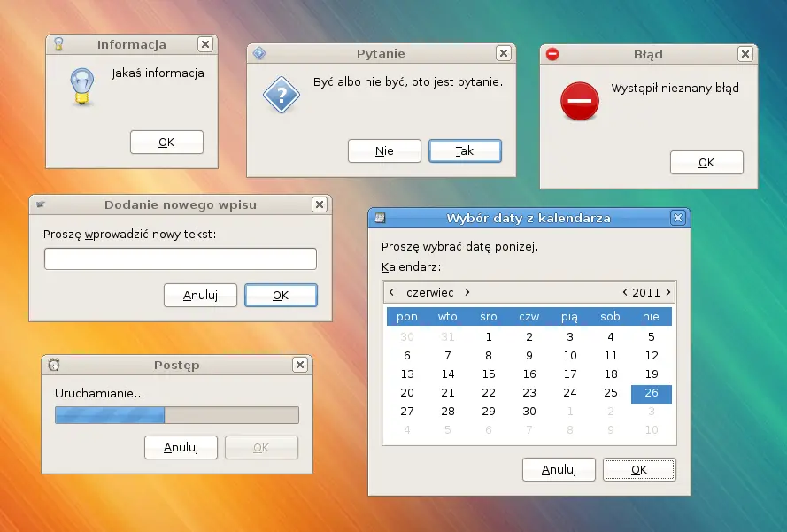Screen dimensions: 787x532
Task: Select day 12 in the calendar
Action: 652,356
